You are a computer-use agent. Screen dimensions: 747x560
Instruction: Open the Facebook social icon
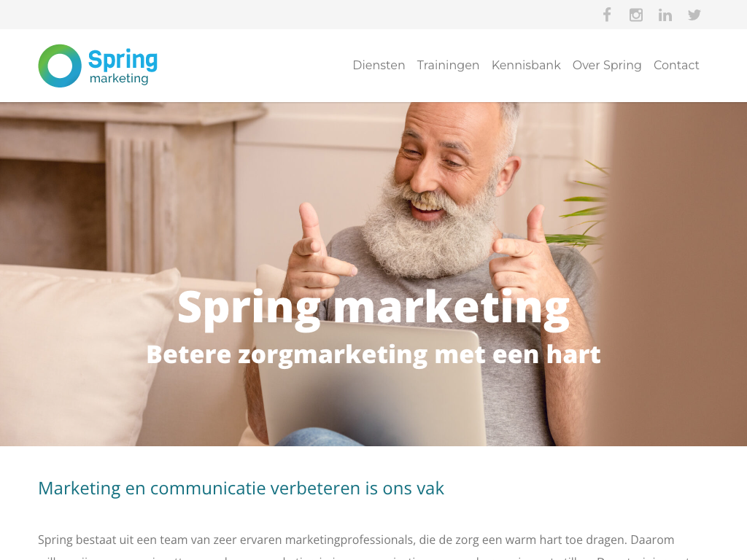(x=607, y=15)
